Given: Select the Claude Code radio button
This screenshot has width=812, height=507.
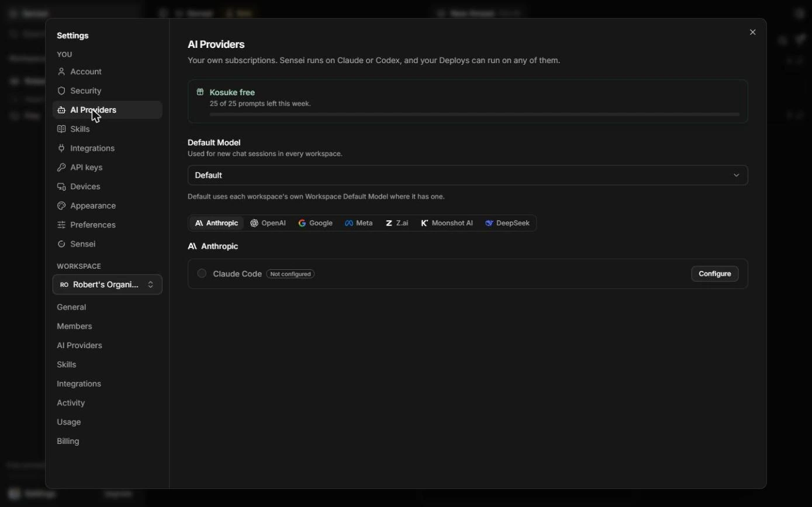Looking at the screenshot, I should tap(202, 273).
